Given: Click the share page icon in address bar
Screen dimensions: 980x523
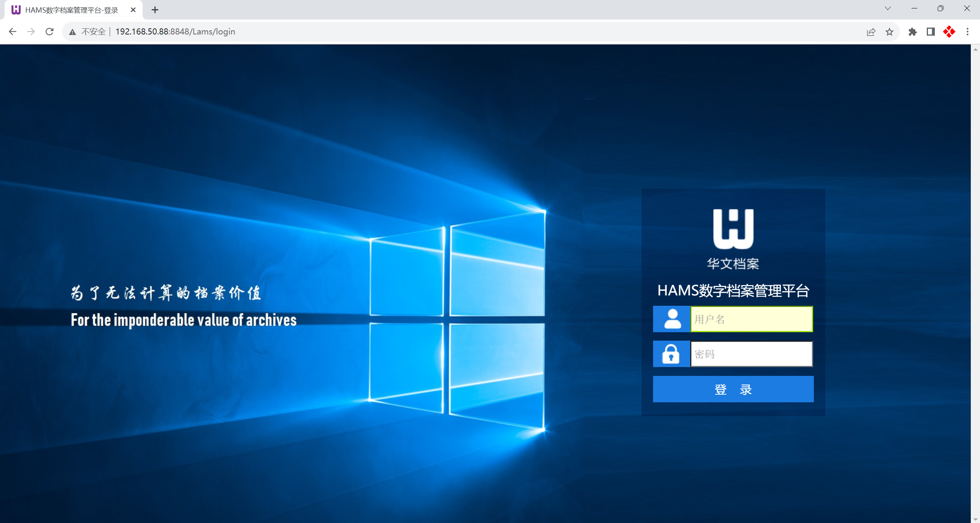Looking at the screenshot, I should click(871, 32).
